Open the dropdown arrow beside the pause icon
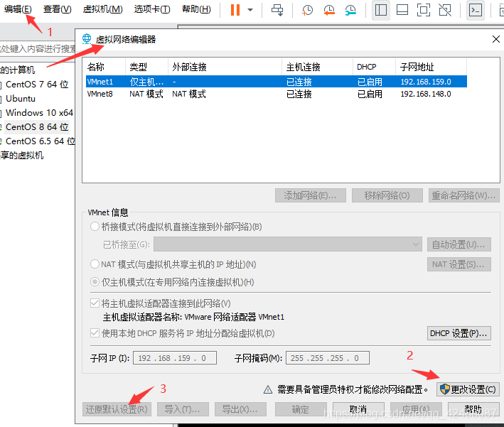 pos(250,10)
